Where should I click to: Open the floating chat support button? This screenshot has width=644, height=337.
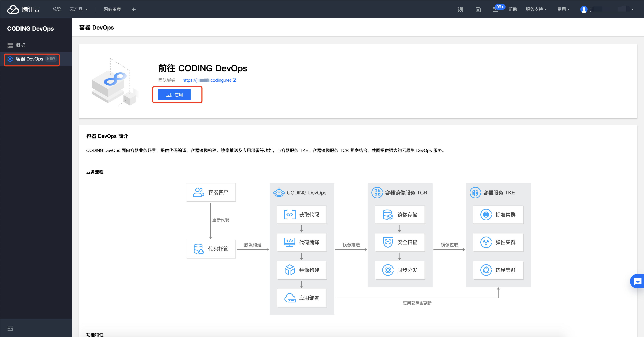[638, 281]
